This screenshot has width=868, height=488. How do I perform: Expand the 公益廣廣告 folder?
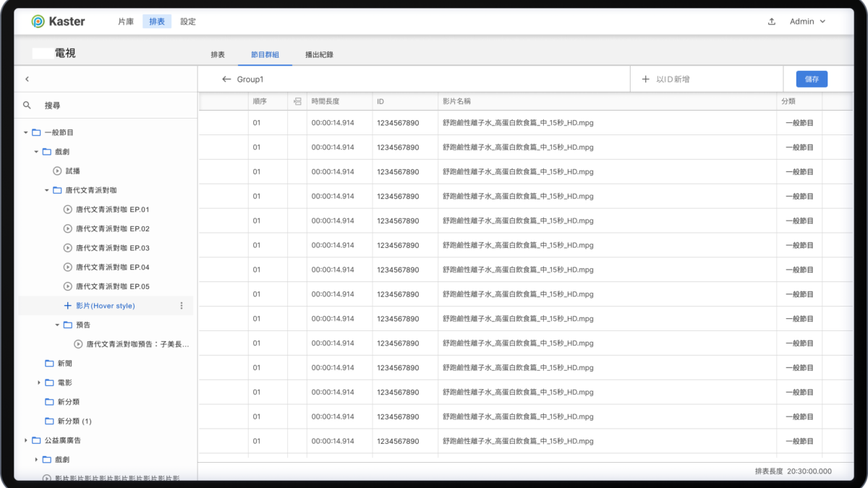26,440
